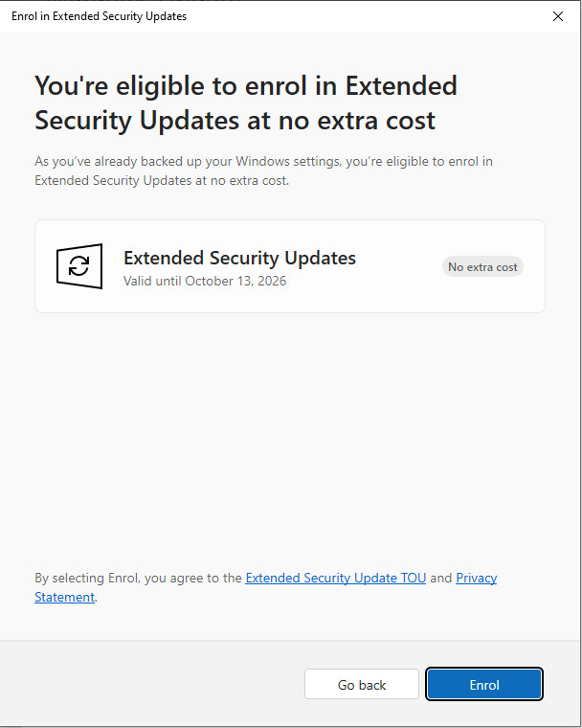The image size is (582, 728).
Task: Click the "Valid until October 13, 2026" text
Action: [x=205, y=281]
